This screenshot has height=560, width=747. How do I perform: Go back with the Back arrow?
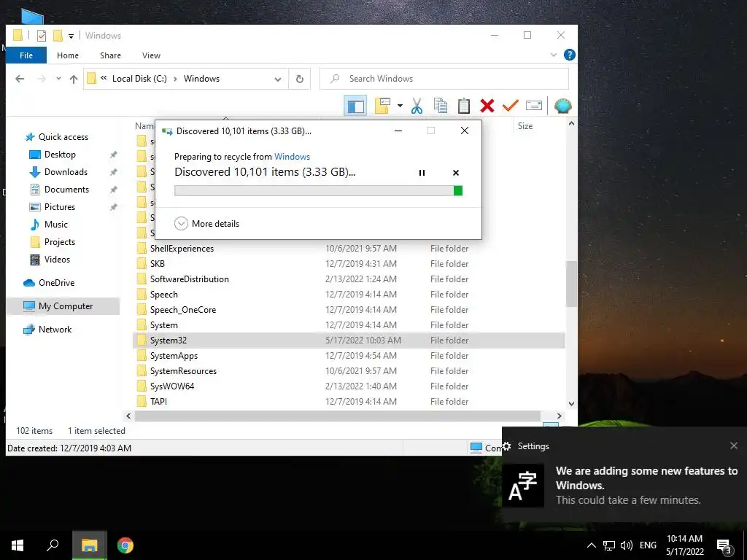pos(20,79)
